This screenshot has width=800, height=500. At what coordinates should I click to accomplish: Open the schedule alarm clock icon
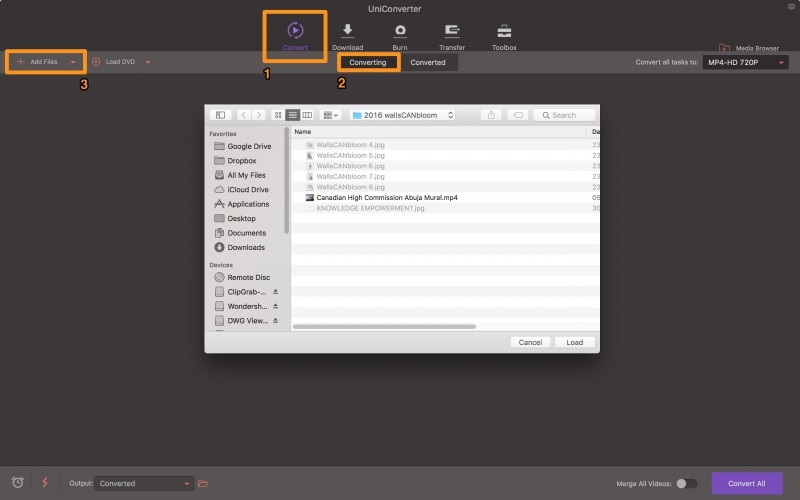point(18,482)
